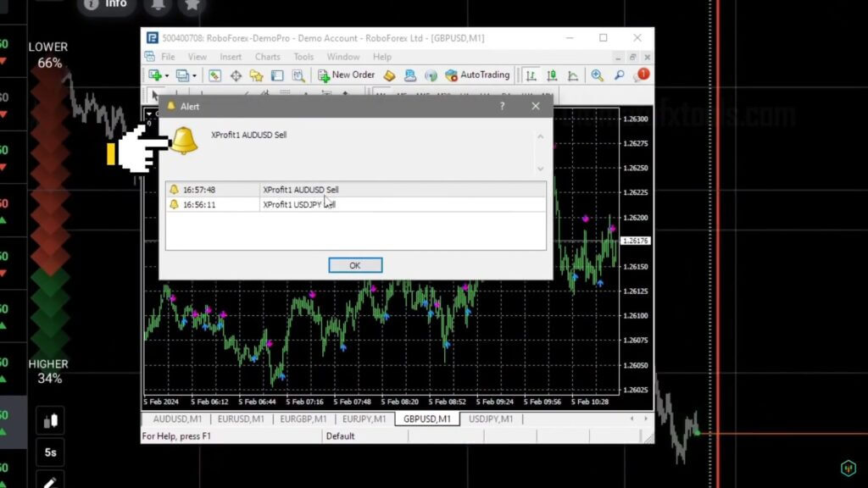Click the Default profile in status bar

click(342, 435)
